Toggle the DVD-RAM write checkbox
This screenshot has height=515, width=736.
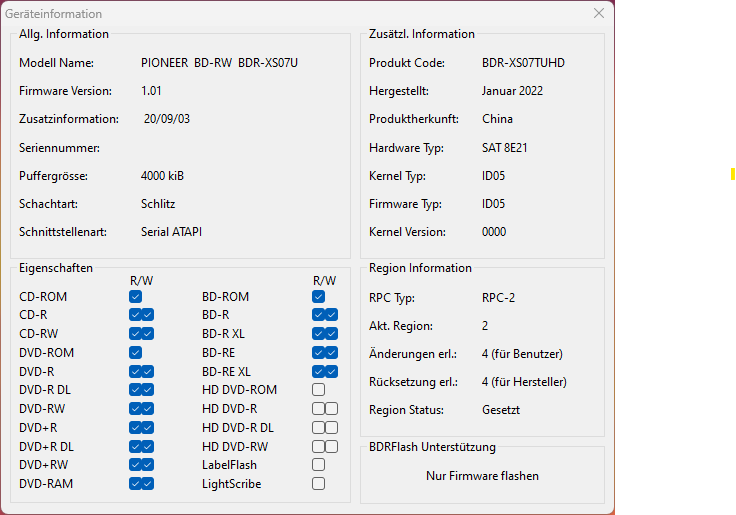pos(148,484)
